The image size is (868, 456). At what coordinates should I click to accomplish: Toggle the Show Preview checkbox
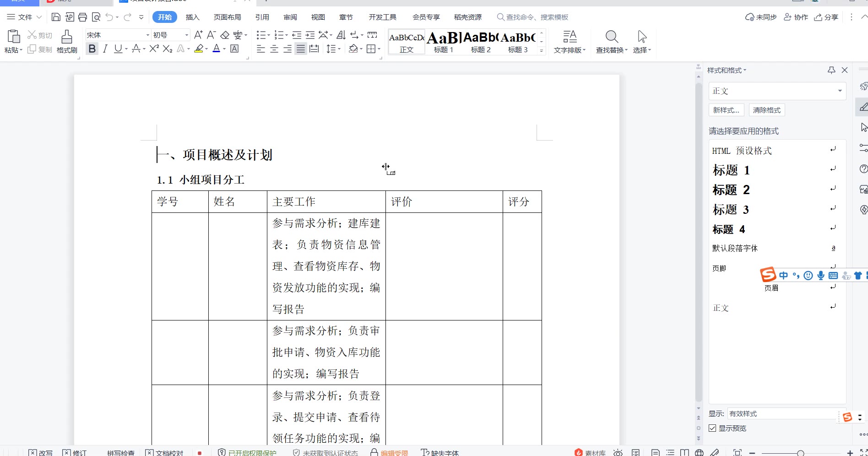pyautogui.click(x=712, y=428)
